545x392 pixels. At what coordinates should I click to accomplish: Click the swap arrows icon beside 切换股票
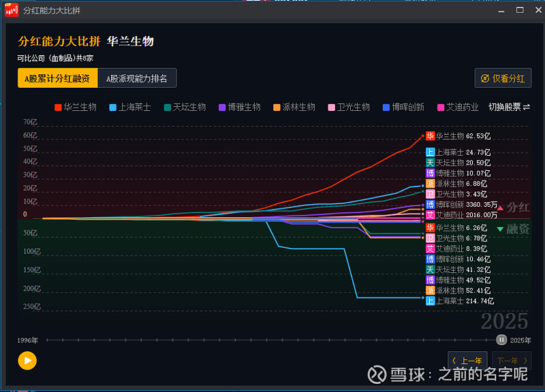(526, 107)
